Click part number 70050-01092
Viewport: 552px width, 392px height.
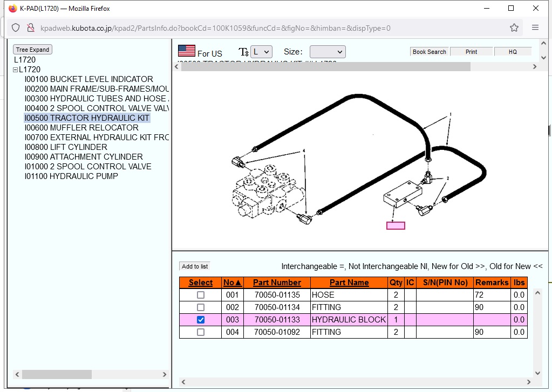tap(277, 332)
